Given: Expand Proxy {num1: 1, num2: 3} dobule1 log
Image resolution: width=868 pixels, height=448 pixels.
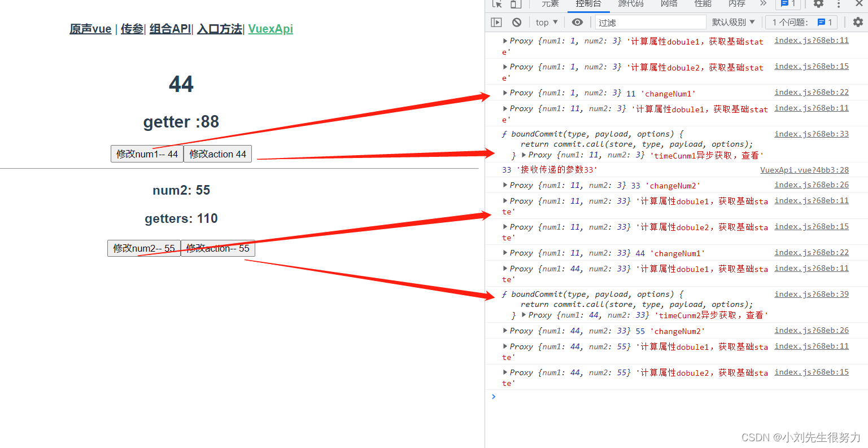Looking at the screenshot, I should coord(505,41).
